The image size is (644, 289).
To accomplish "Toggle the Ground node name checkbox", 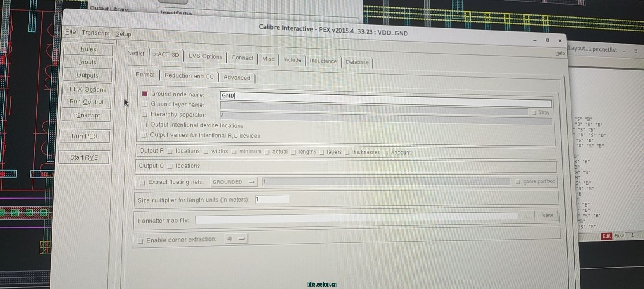I will 144,94.
